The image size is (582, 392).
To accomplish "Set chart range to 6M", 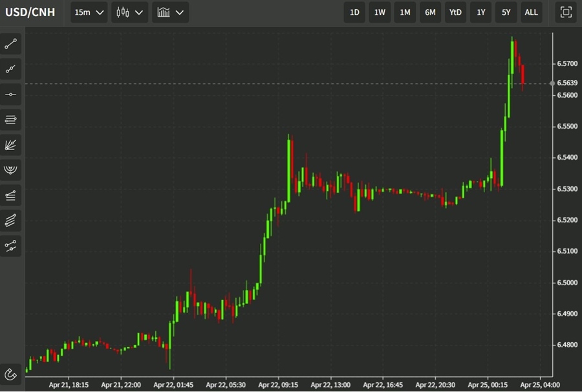I will coord(430,12).
